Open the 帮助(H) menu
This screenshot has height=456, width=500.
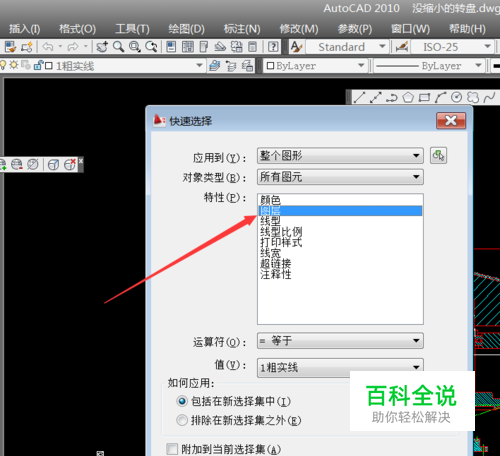pyautogui.click(x=467, y=29)
